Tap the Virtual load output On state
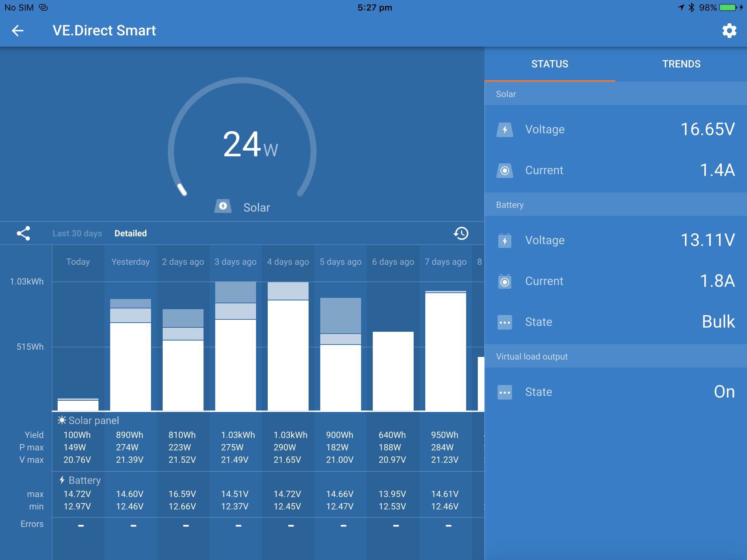 pyautogui.click(x=724, y=392)
